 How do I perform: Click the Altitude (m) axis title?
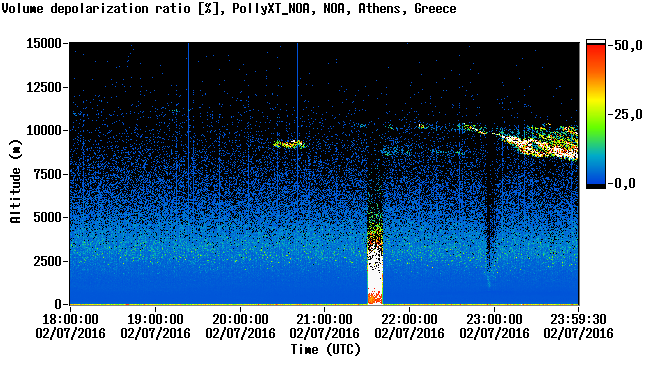tap(16, 181)
